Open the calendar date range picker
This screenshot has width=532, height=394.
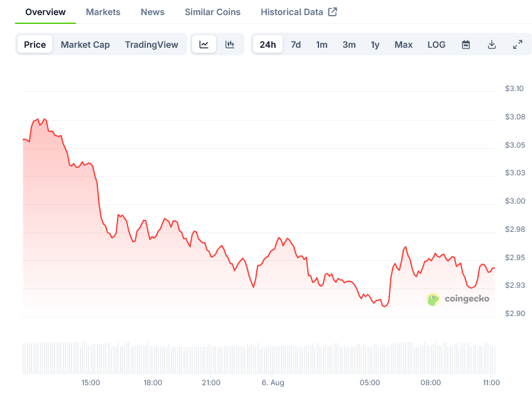[466, 45]
